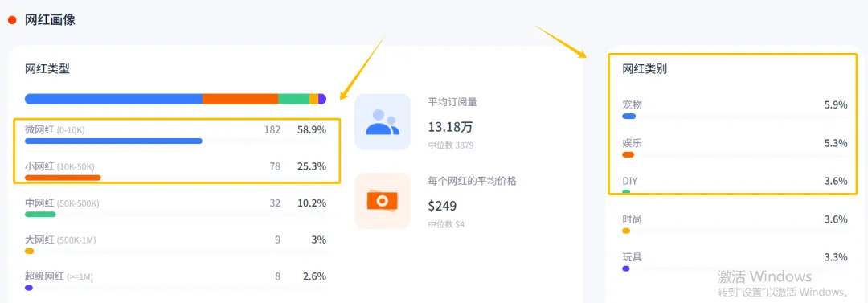Click the 中位数 3879 text
Image resolution: width=868 pixels, height=303 pixels.
pos(451,145)
